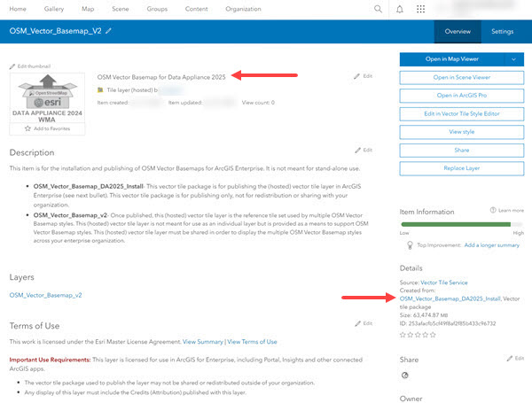Open the OSM_Vector_Basemap_DA2025_Install link in Details
This screenshot has width=532, height=403.
450,299
